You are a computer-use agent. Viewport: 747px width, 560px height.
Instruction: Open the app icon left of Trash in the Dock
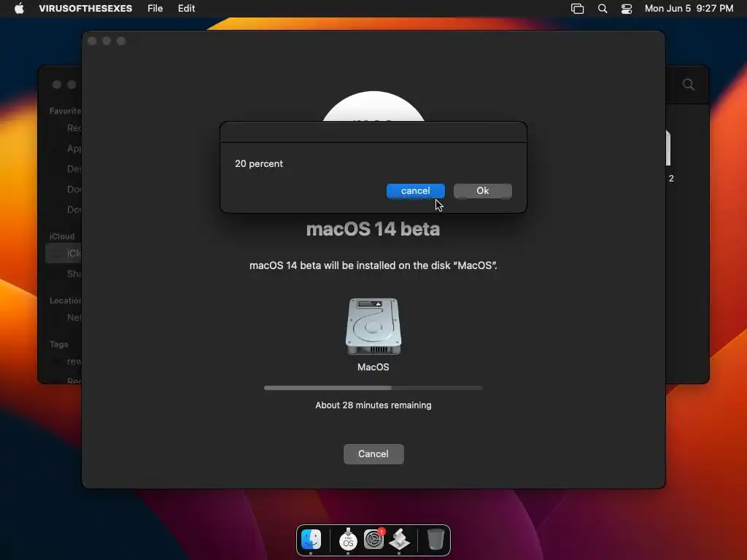[x=399, y=540]
